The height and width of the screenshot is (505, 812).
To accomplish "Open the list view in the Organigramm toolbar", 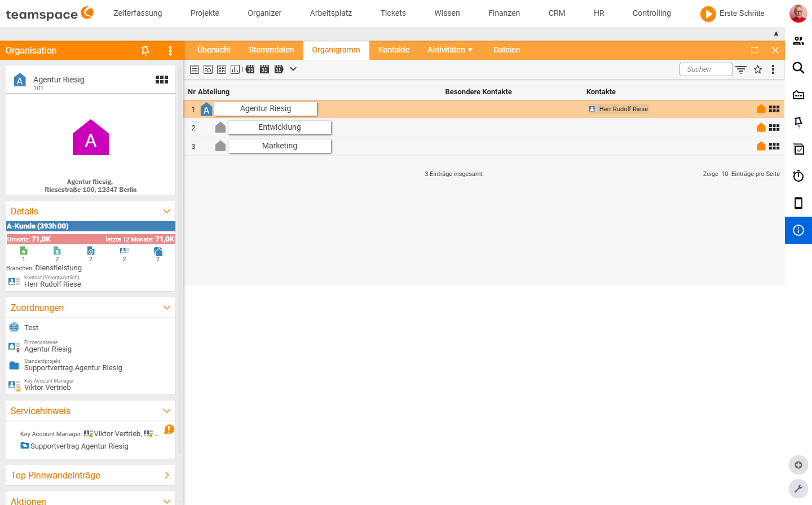I will click(x=195, y=69).
